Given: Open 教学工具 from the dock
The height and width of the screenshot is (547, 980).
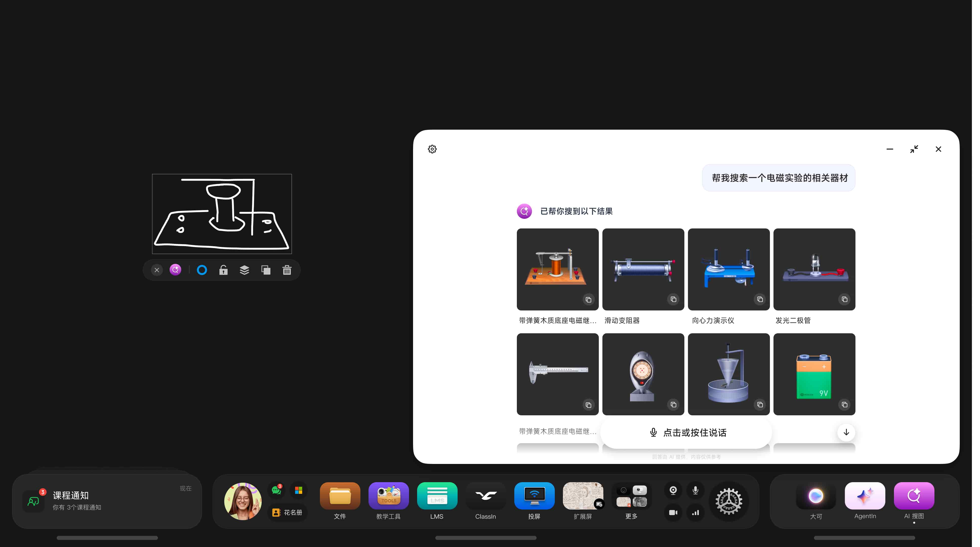Looking at the screenshot, I should 389,496.
